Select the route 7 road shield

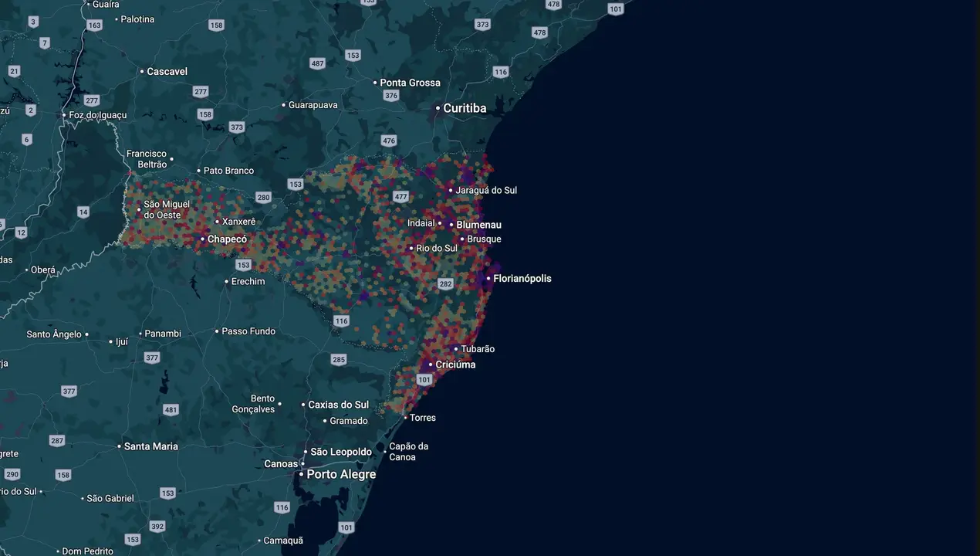pyautogui.click(x=45, y=43)
